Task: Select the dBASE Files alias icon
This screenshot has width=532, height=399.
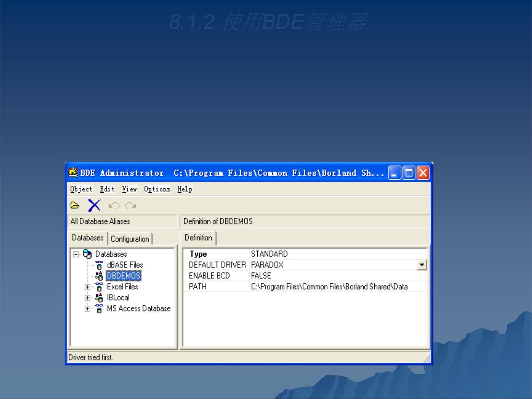Action: tap(99, 265)
